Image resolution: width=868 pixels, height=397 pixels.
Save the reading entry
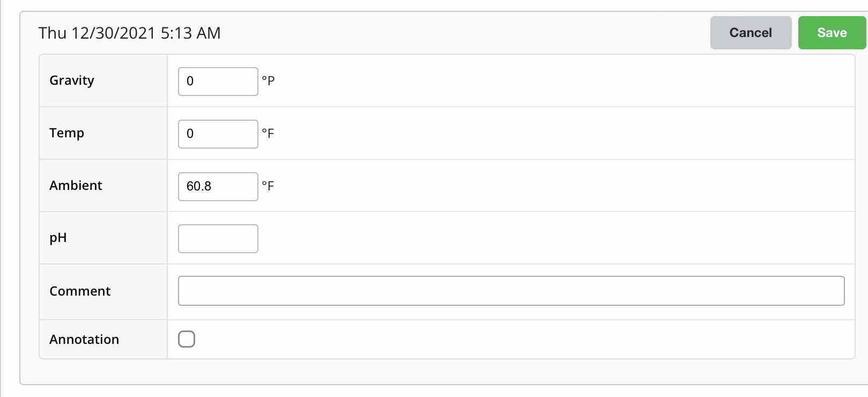coord(832,33)
